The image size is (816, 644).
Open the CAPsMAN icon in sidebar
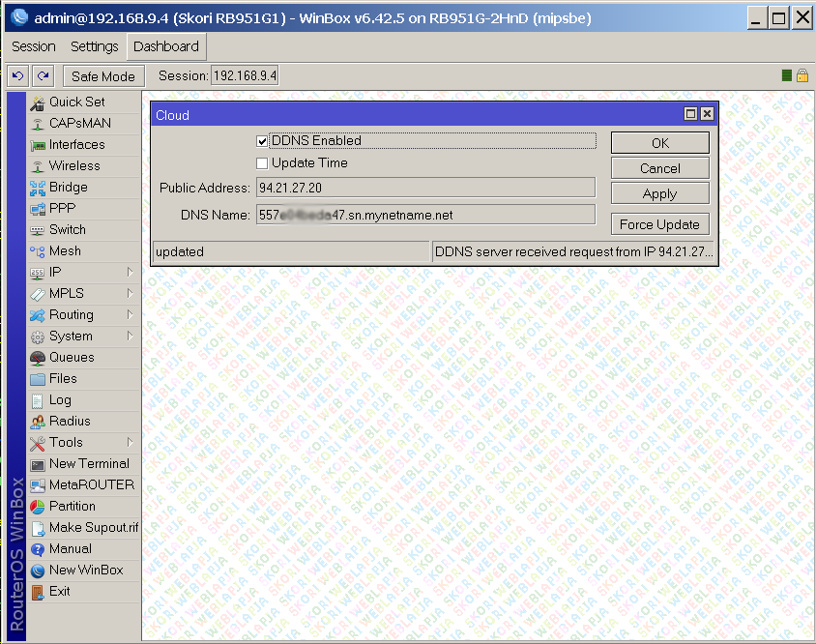tap(38, 124)
